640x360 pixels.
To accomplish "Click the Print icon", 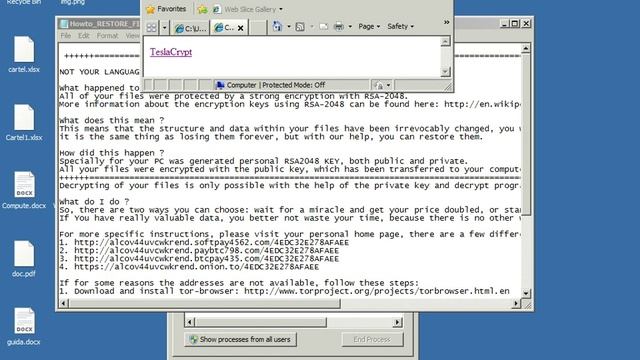I will (339, 27).
